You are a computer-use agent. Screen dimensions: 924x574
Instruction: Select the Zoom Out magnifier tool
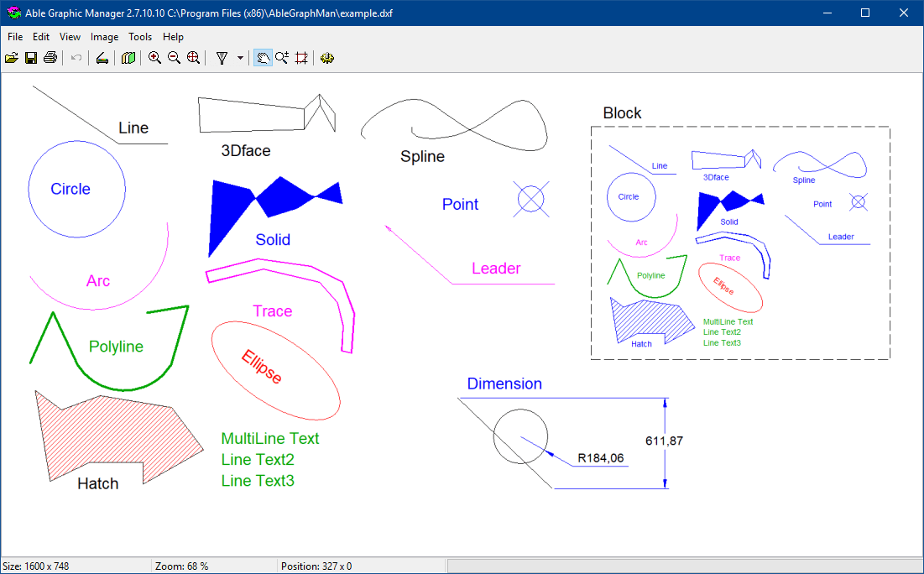click(174, 57)
